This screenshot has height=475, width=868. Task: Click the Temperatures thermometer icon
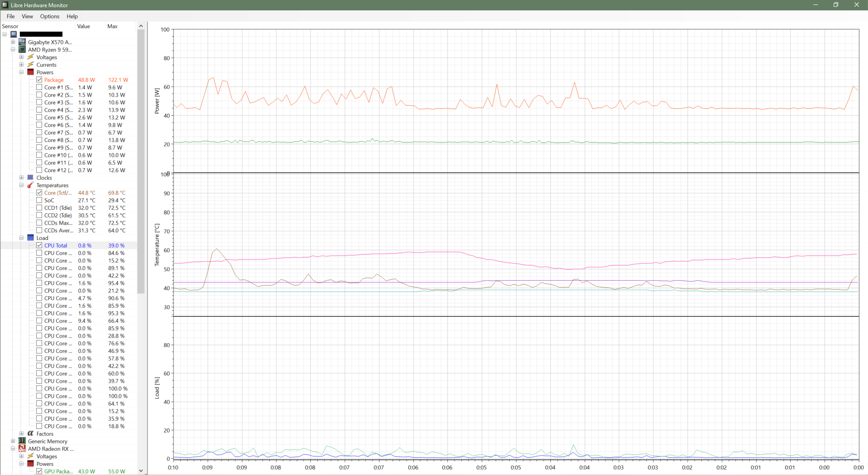(30, 185)
